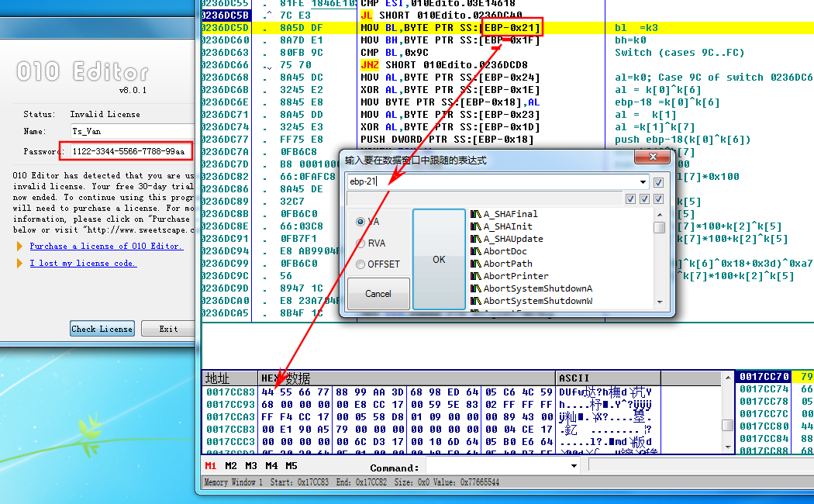Select the VA radio button
This screenshot has height=504, width=814.
pos(360,222)
